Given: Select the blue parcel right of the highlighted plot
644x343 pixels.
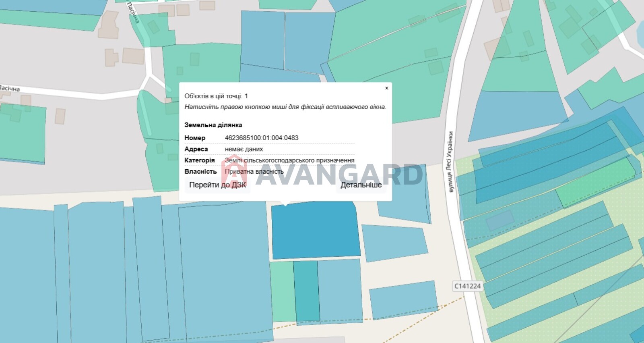Looking at the screenshot, I should pos(394,243).
